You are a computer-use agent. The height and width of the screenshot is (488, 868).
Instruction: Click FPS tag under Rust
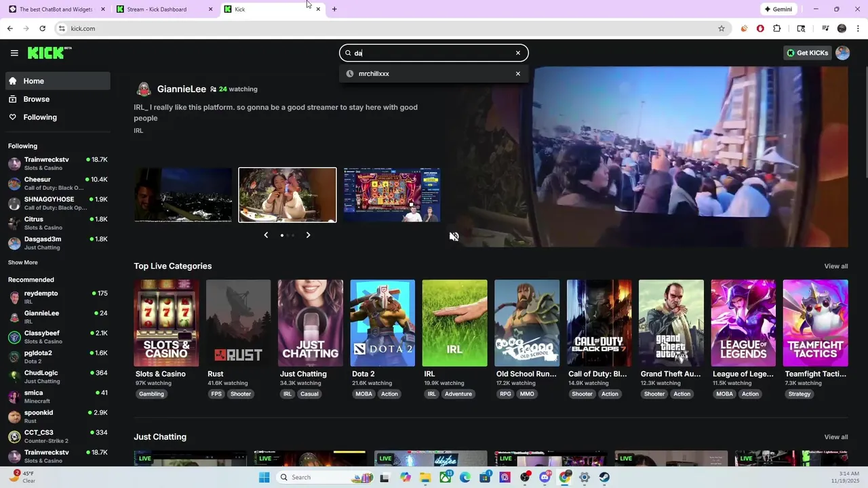216,394
